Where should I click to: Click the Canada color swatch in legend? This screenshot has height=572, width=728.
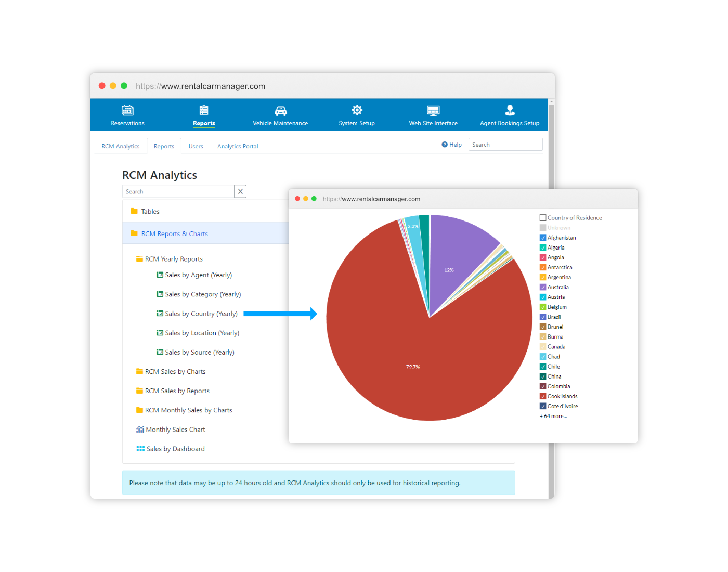[542, 346]
